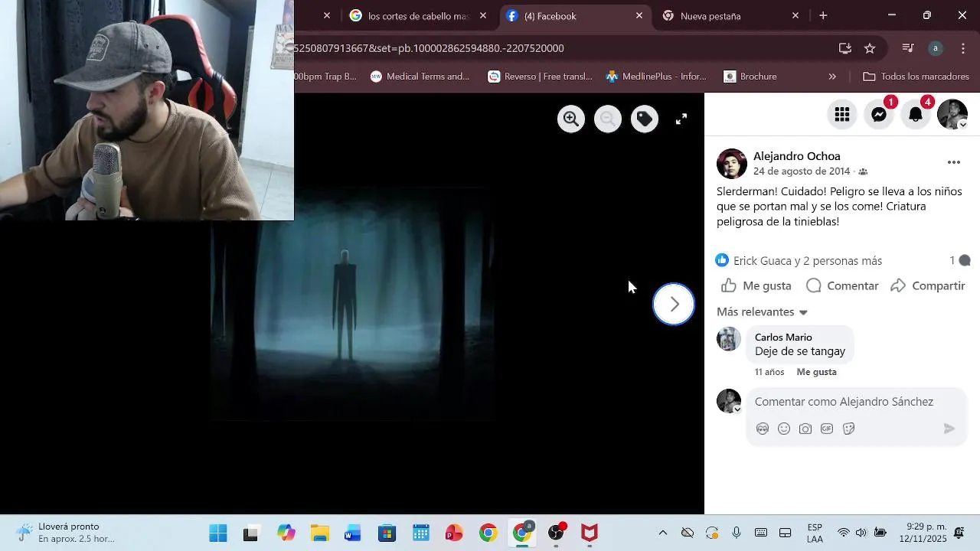Open Messenger chats icon
The height and width of the screenshot is (551, 980).
879,115
